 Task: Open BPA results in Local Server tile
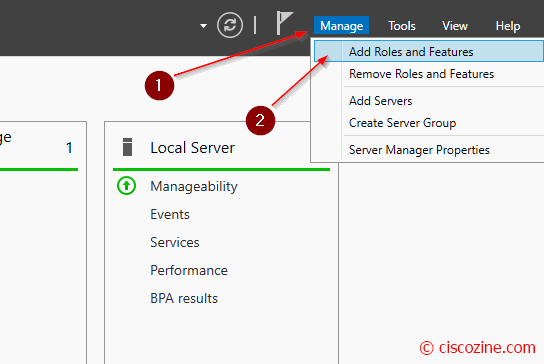click(x=184, y=298)
